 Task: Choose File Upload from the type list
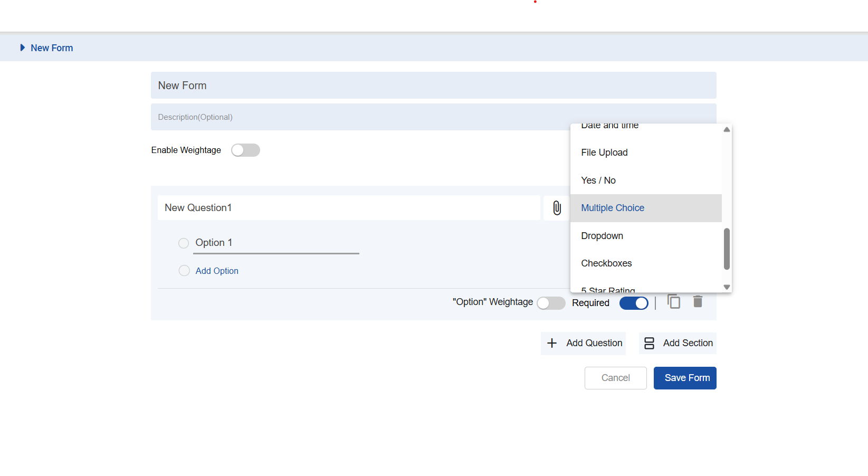pyautogui.click(x=604, y=153)
